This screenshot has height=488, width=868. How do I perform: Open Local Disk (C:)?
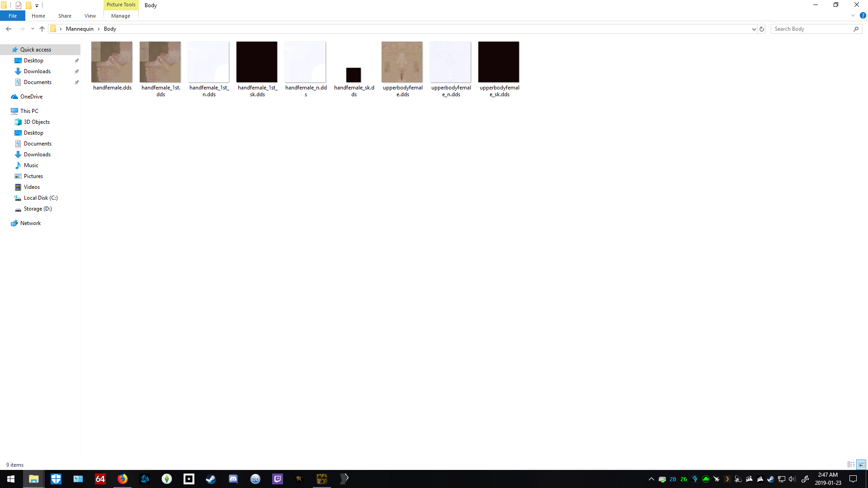[x=40, y=198]
